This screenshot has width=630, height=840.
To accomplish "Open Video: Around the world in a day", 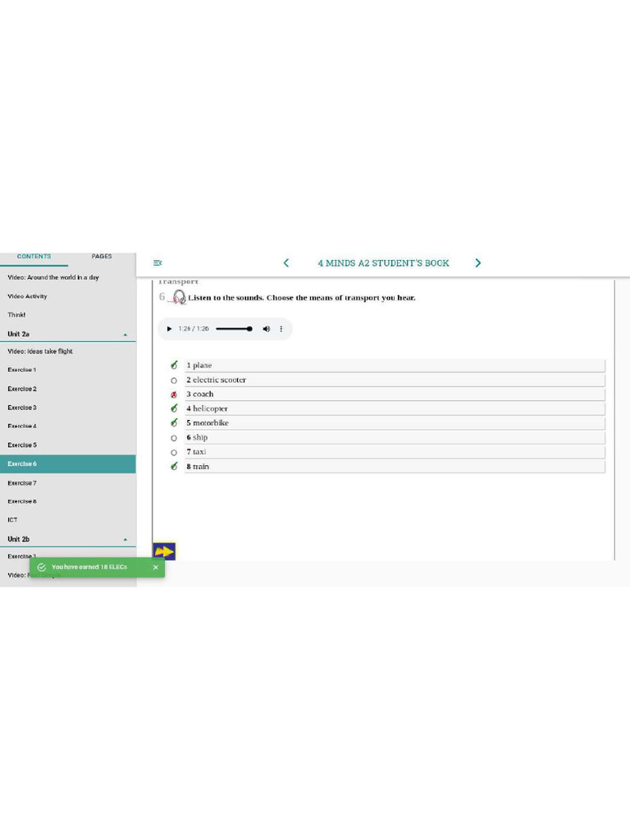I will [x=53, y=277].
